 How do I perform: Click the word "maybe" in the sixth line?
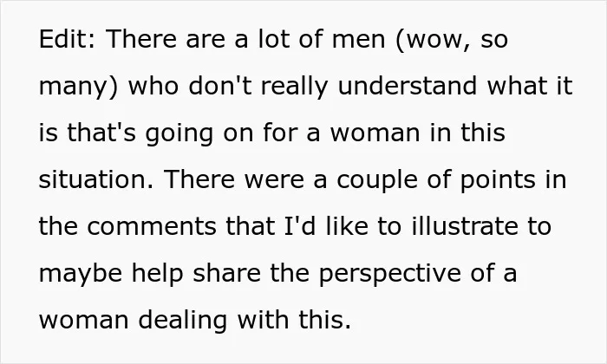(x=81, y=274)
